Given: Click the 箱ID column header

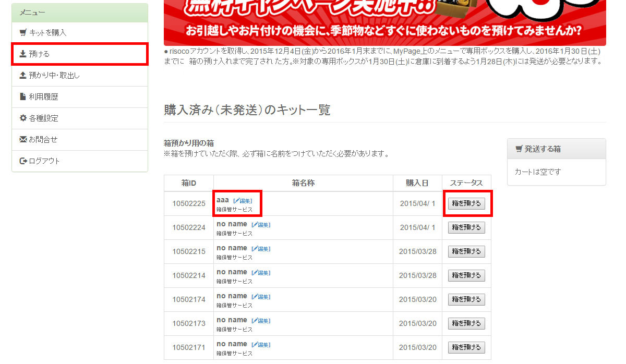Looking at the screenshot, I should point(189,183).
